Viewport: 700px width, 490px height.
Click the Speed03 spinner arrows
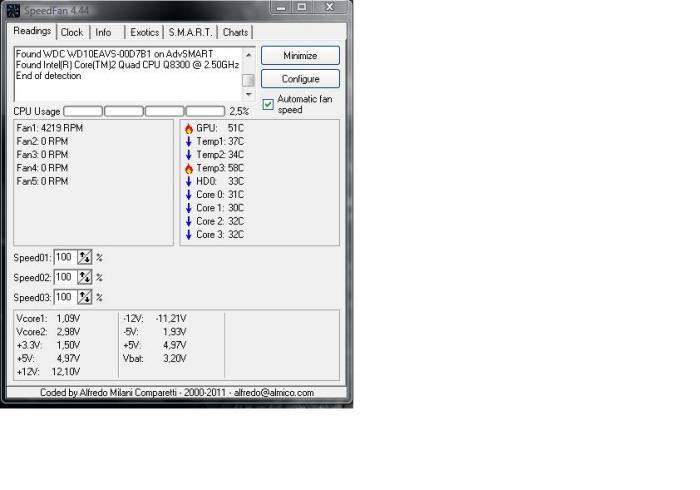click(84, 297)
